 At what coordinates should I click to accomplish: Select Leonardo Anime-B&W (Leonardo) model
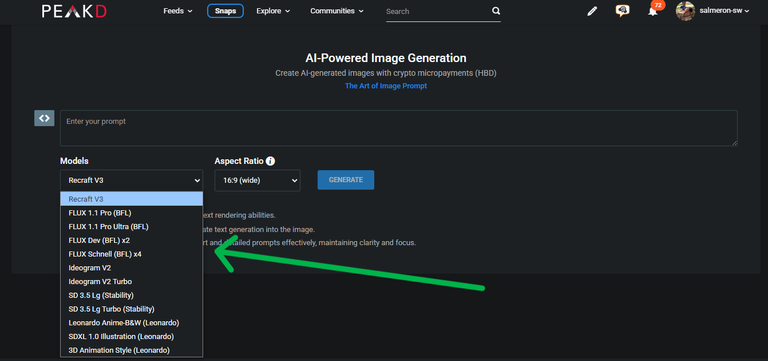(x=131, y=323)
